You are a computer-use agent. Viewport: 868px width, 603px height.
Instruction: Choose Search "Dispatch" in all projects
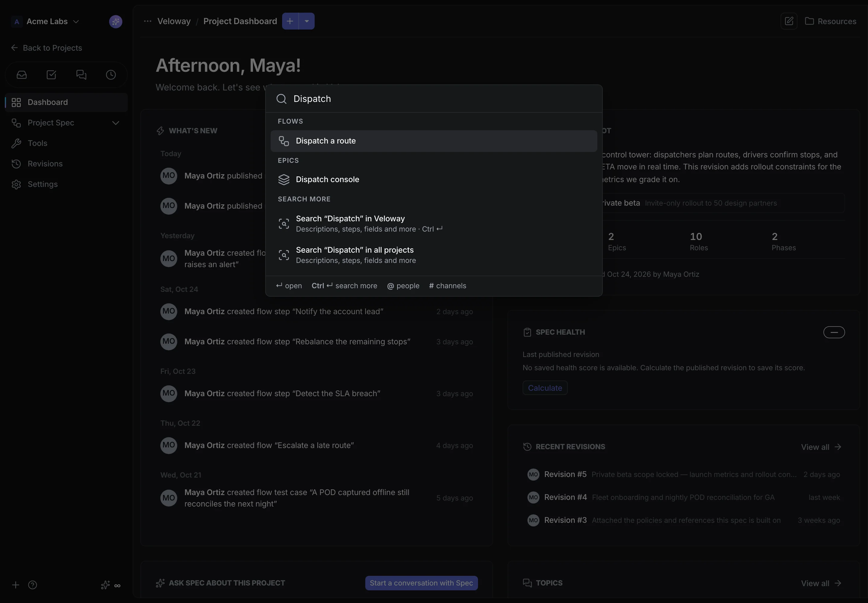pos(434,255)
